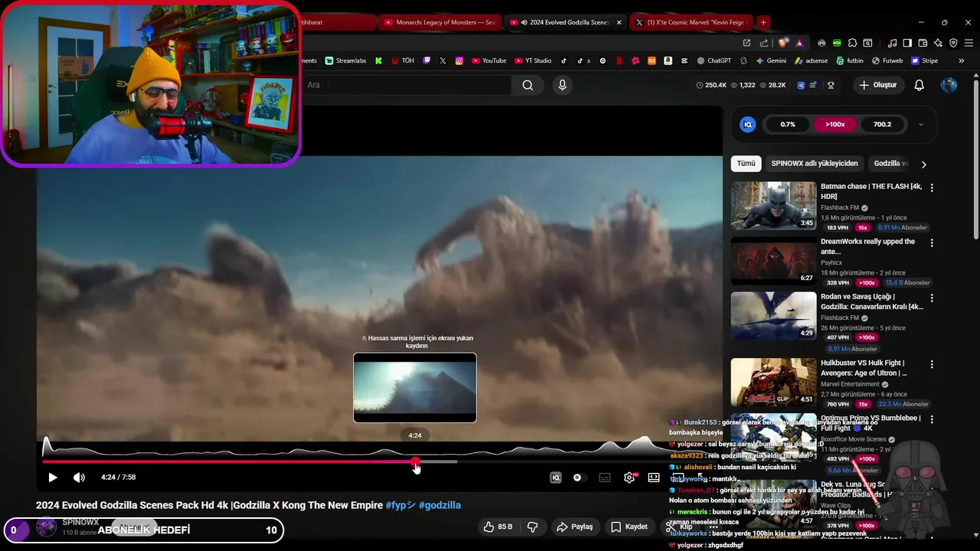
Task: Open DreamWorks really upped the ante video
Action: [867, 246]
